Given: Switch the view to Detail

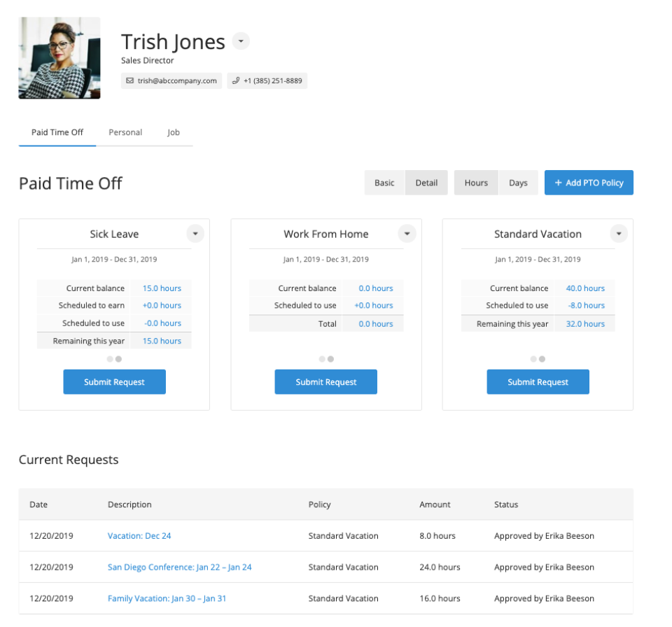Looking at the screenshot, I should (x=426, y=183).
